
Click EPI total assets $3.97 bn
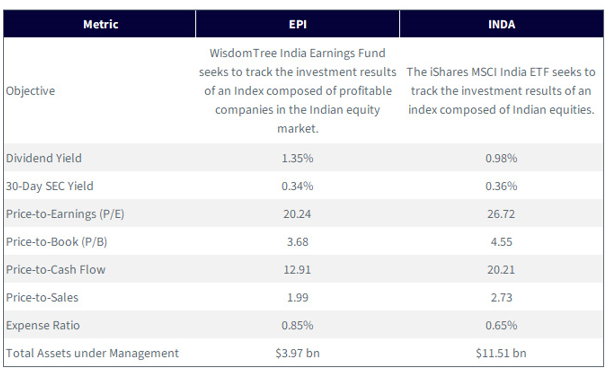point(298,353)
